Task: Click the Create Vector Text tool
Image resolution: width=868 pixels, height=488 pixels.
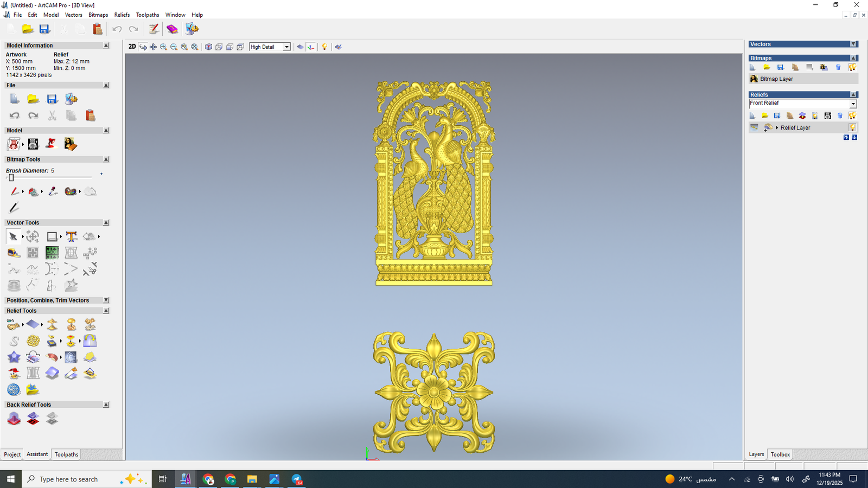Action: (x=71, y=236)
